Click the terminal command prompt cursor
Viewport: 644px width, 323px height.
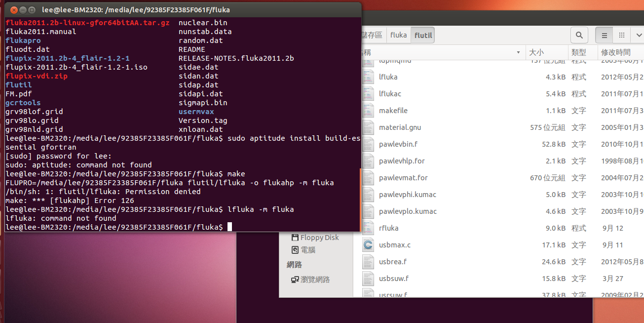click(229, 227)
